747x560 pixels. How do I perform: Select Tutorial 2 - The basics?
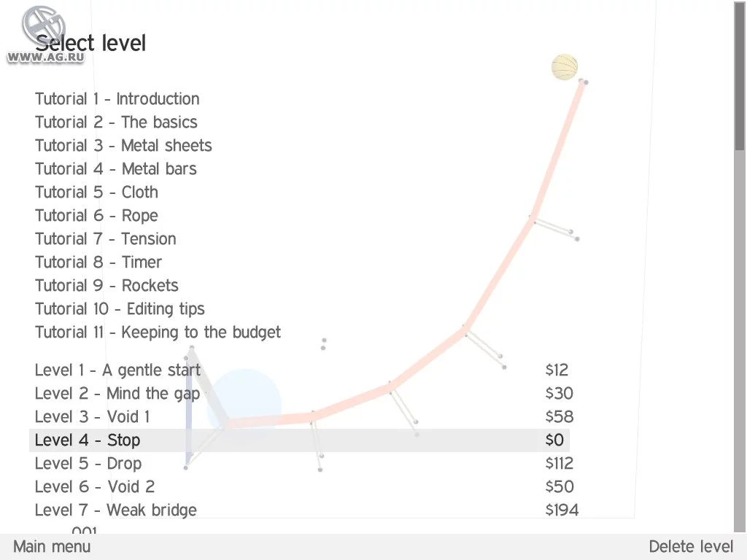click(x=116, y=122)
